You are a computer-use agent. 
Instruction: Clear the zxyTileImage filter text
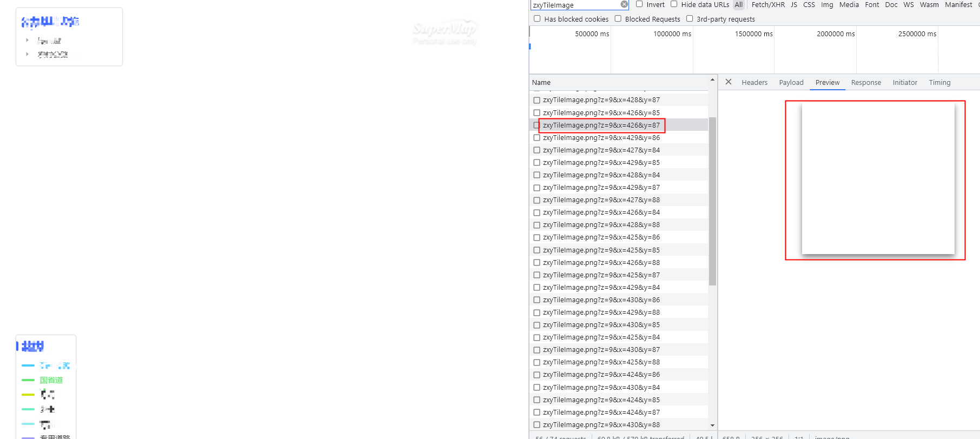[x=624, y=4]
